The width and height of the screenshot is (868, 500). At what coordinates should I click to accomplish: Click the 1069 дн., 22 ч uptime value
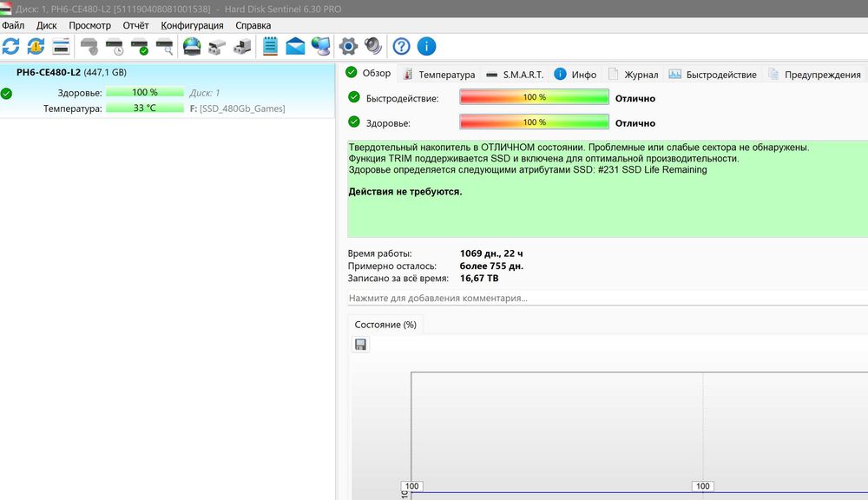(491, 253)
